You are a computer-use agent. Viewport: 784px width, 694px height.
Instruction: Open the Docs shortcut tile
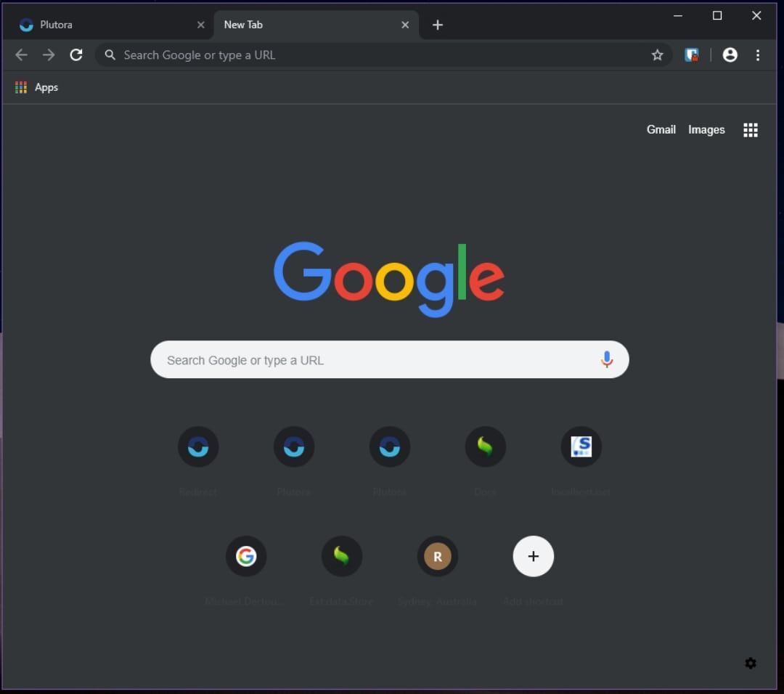[x=485, y=446]
